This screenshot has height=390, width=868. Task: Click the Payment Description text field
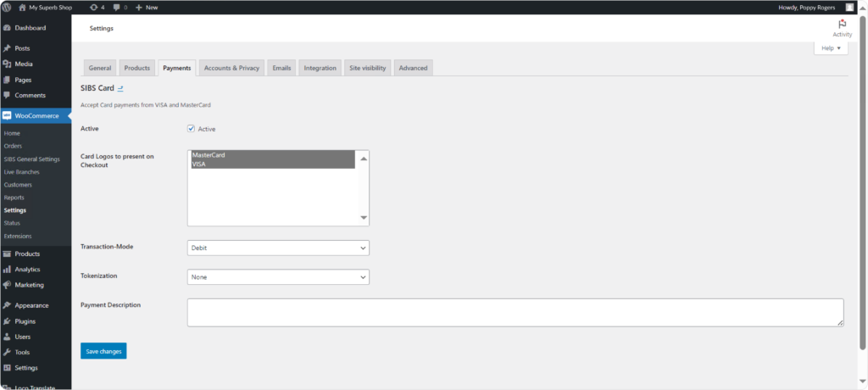point(515,312)
